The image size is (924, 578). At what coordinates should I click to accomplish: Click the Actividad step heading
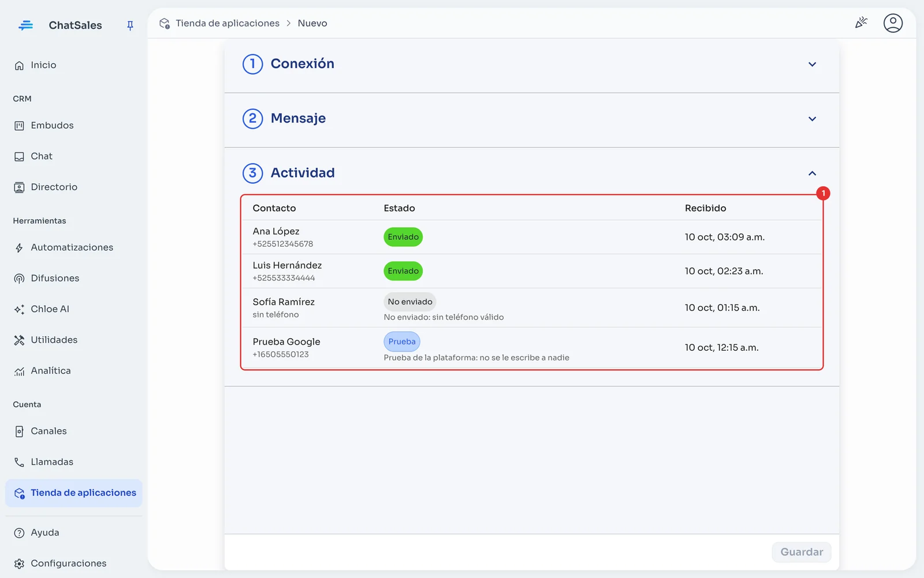pos(303,173)
